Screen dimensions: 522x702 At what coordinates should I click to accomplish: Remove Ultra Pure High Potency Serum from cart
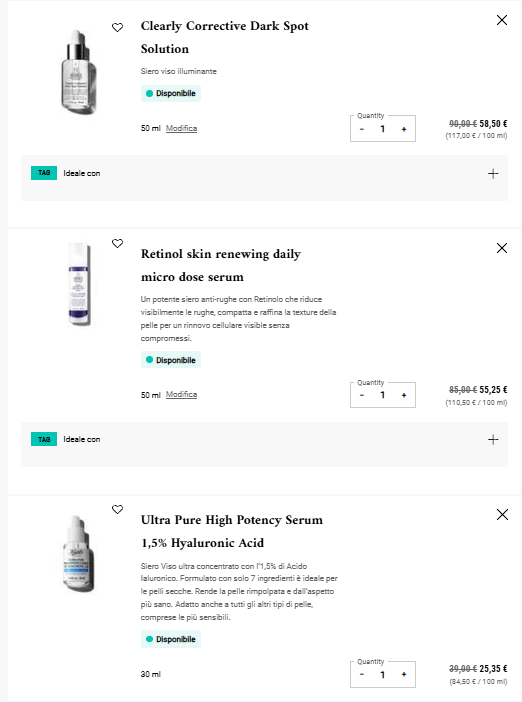click(502, 514)
